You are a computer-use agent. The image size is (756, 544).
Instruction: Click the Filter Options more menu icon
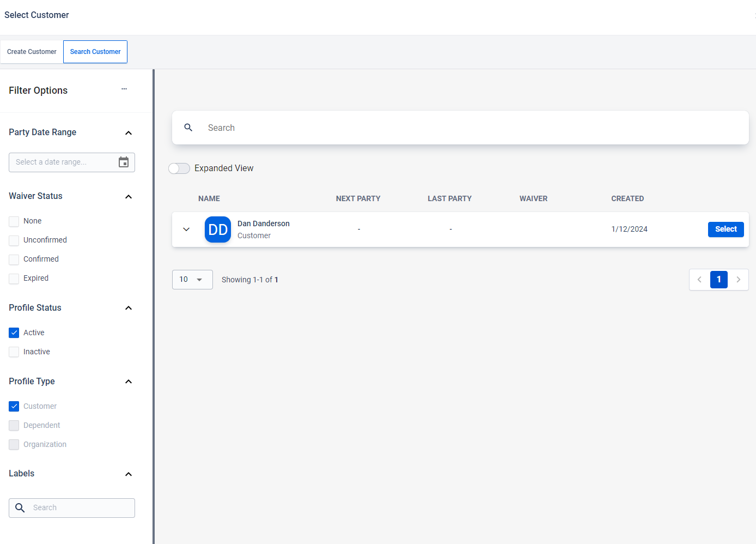[124, 89]
